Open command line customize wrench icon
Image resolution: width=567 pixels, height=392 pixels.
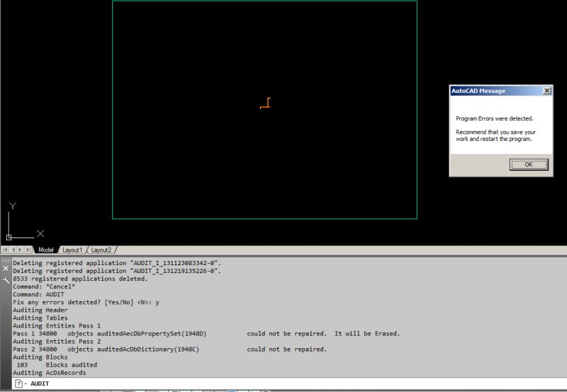(x=6, y=279)
